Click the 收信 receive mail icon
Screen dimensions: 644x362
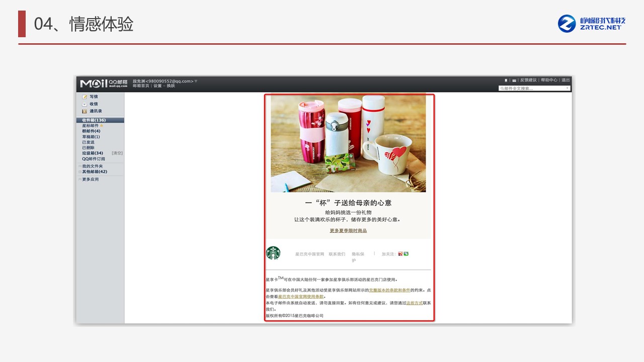pyautogui.click(x=85, y=104)
